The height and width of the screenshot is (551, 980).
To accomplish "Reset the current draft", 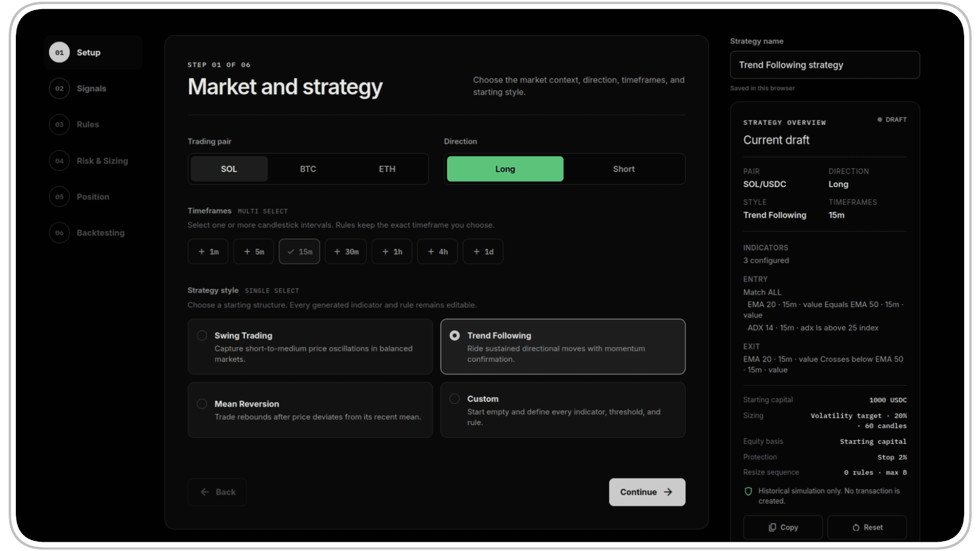I will click(867, 528).
